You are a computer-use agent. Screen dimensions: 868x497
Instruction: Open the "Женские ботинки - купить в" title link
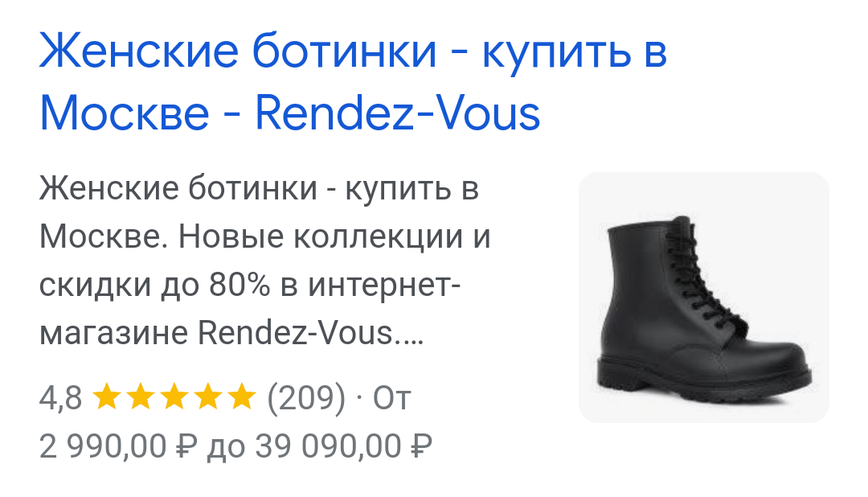coord(353,52)
